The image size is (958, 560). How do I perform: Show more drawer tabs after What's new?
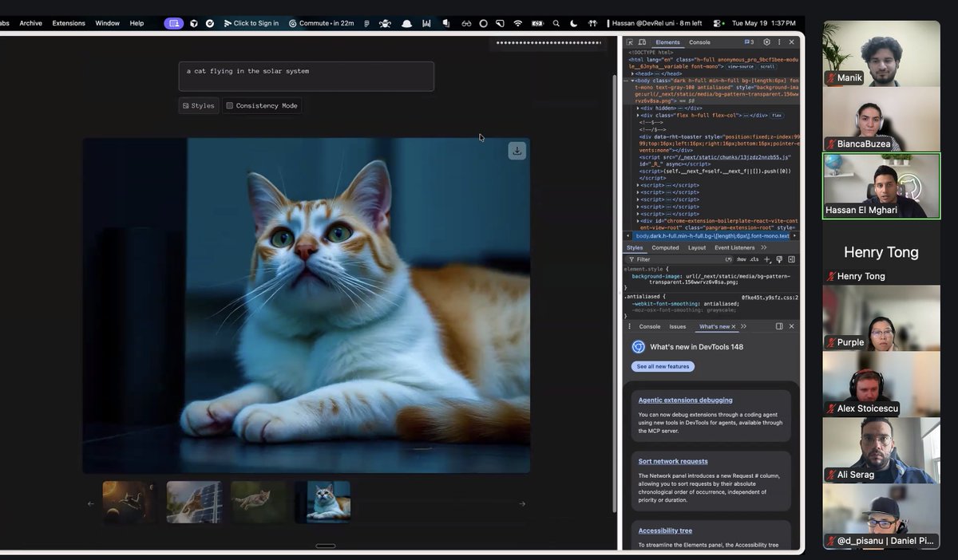[744, 326]
